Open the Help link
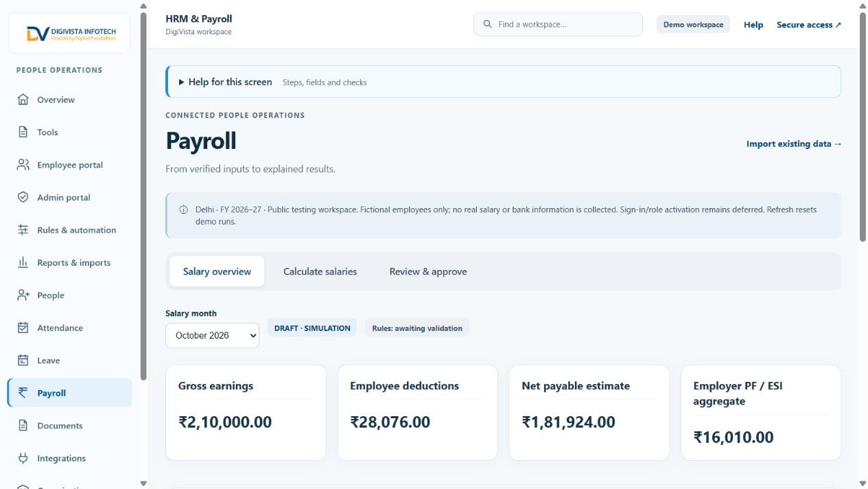This screenshot has width=868, height=489. pyautogui.click(x=753, y=25)
